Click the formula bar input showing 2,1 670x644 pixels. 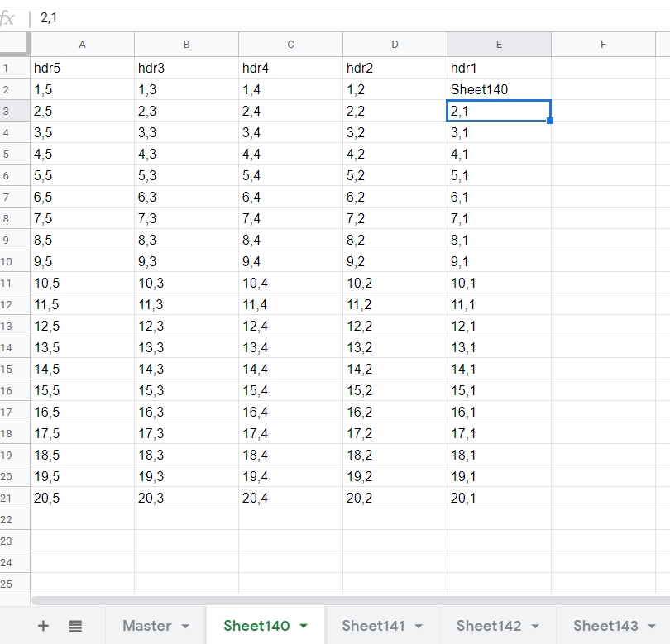(331, 18)
